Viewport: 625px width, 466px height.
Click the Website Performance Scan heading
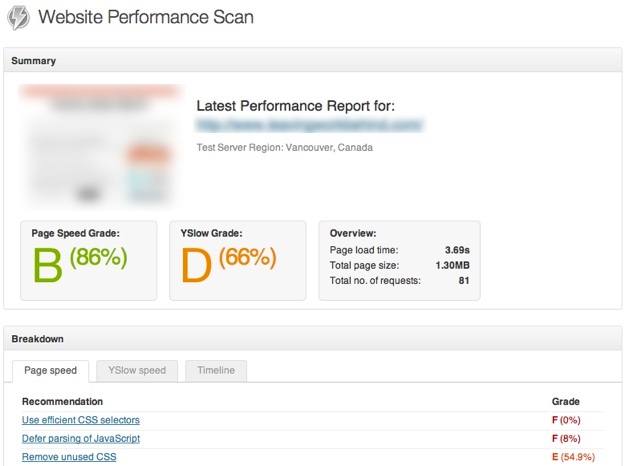(x=146, y=17)
